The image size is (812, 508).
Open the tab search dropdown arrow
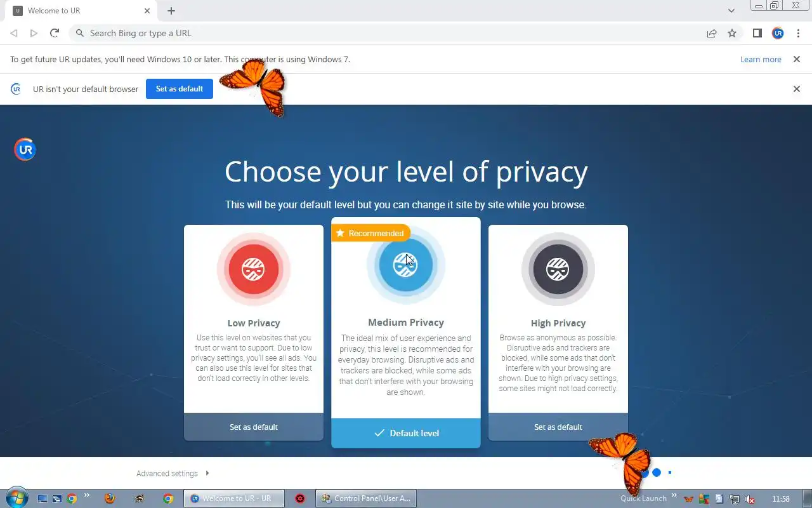click(731, 11)
